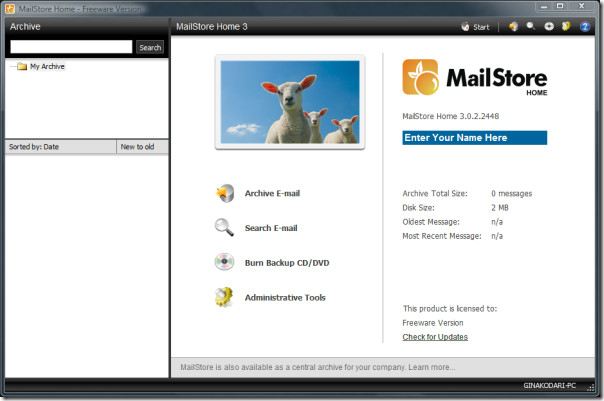Close the MailStore Home window
The height and width of the screenshot is (401, 604).
[x=582, y=6]
